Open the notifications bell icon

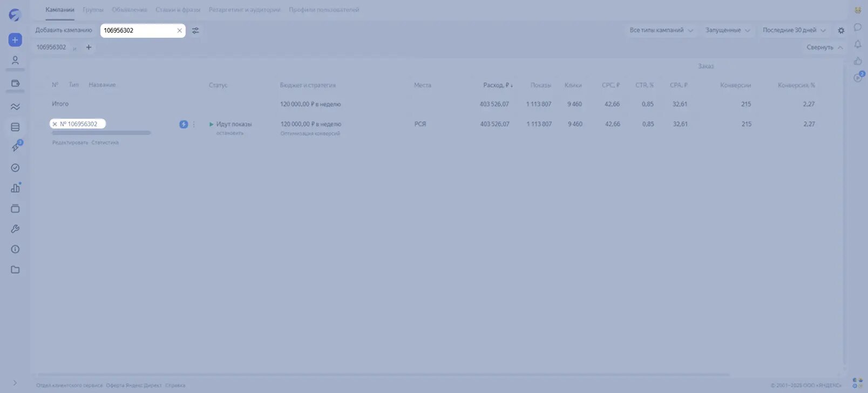pos(858,44)
